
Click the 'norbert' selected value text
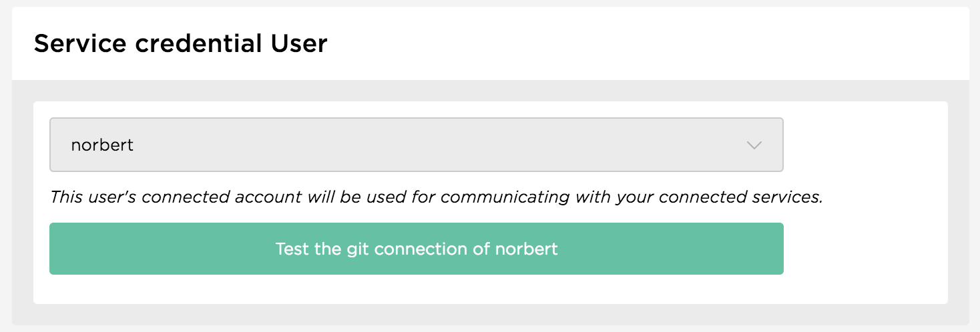pos(102,145)
